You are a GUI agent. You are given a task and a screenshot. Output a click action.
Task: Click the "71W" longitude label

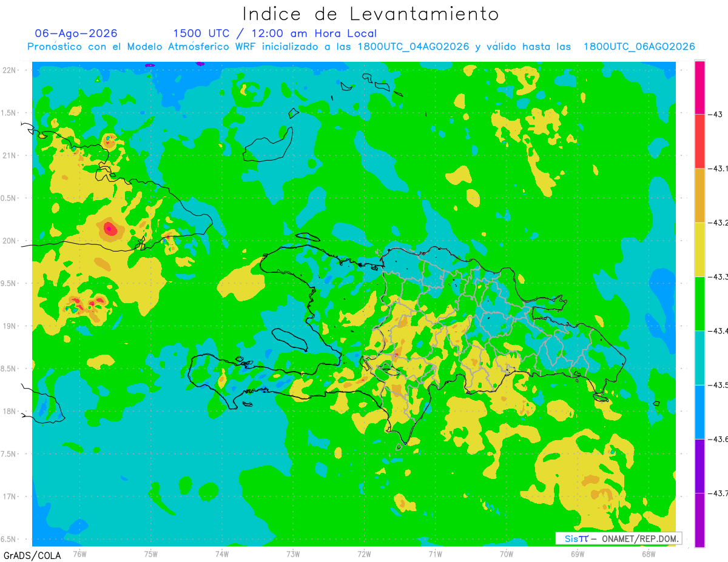point(435,554)
